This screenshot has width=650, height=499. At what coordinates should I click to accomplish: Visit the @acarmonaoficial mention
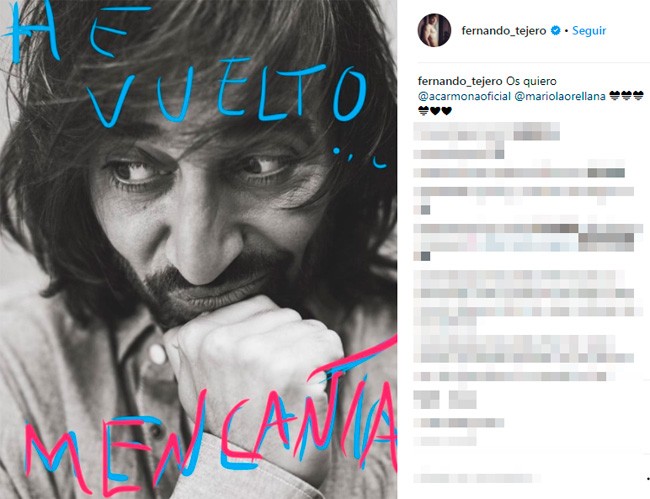464,96
